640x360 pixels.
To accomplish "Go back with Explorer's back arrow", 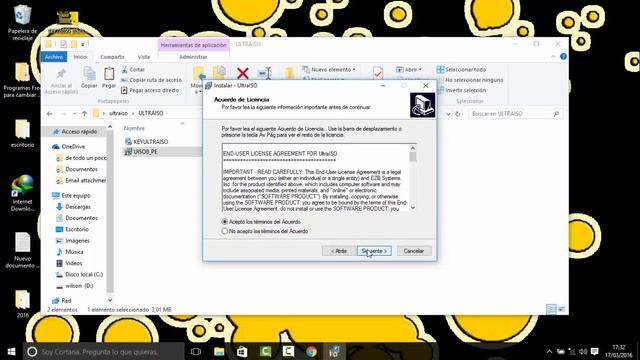I will point(49,113).
